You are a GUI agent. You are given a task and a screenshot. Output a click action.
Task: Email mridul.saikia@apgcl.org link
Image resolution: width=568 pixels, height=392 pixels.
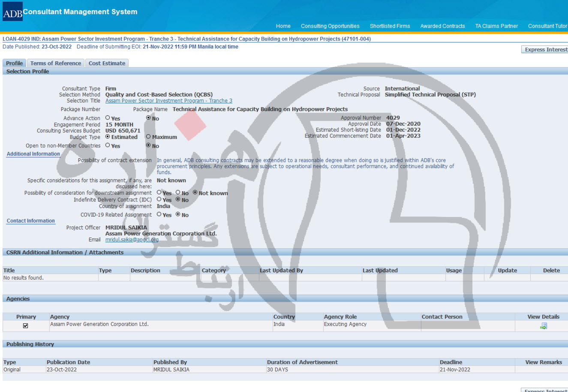tap(132, 240)
